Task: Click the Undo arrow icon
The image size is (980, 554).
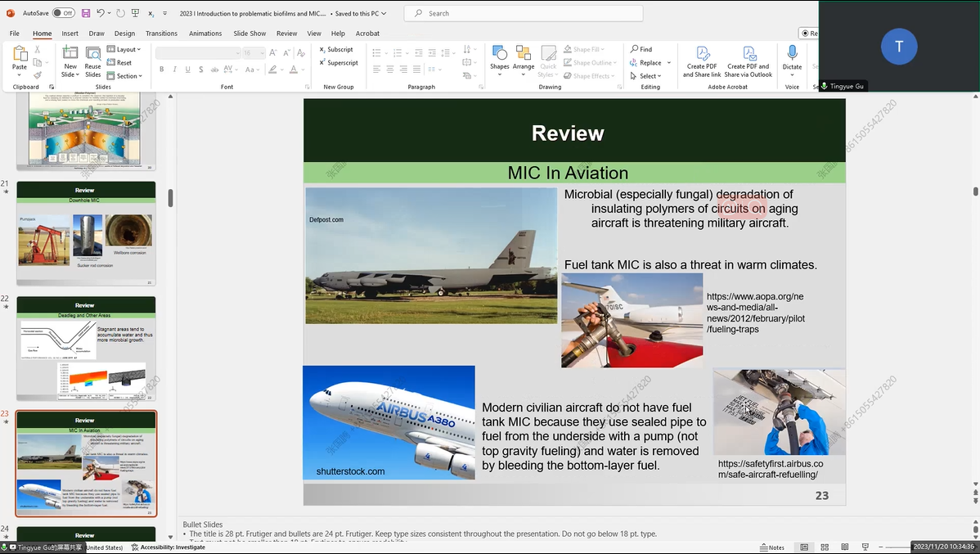Action: (x=101, y=13)
